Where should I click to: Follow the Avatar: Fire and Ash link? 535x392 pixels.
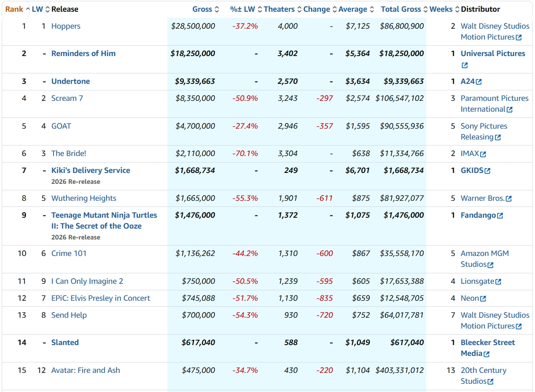85,370
